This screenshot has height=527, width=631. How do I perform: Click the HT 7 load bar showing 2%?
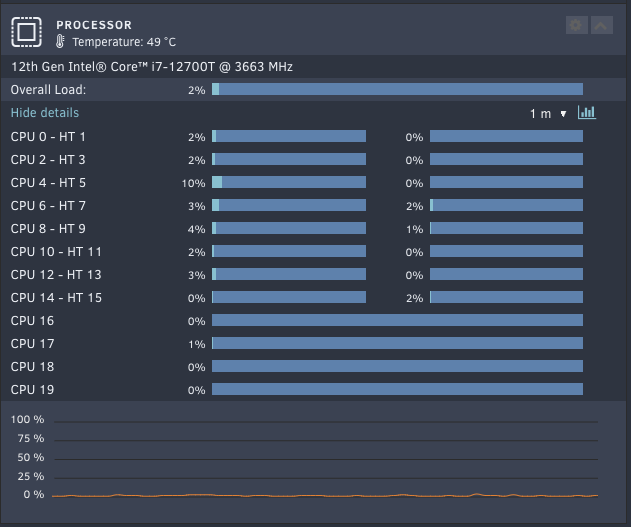coord(506,205)
